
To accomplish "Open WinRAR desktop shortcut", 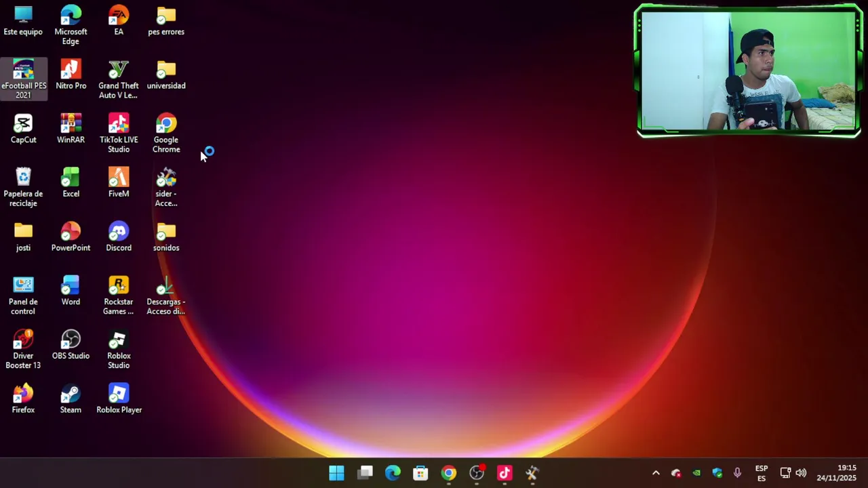I will pos(71,129).
